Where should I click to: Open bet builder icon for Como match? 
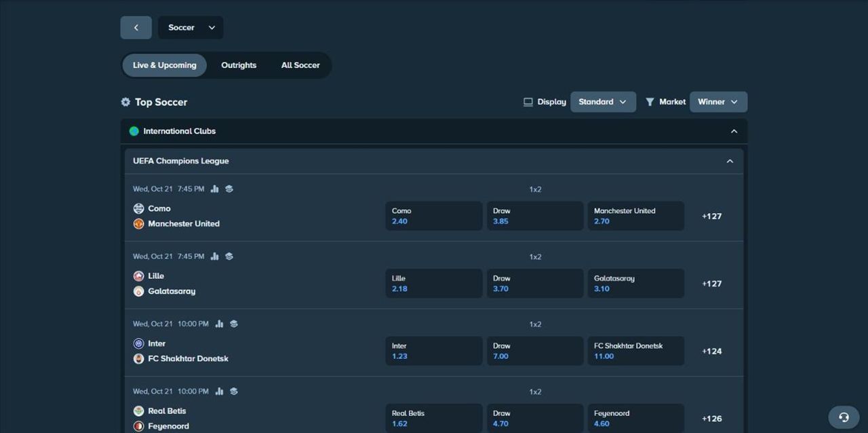point(229,189)
